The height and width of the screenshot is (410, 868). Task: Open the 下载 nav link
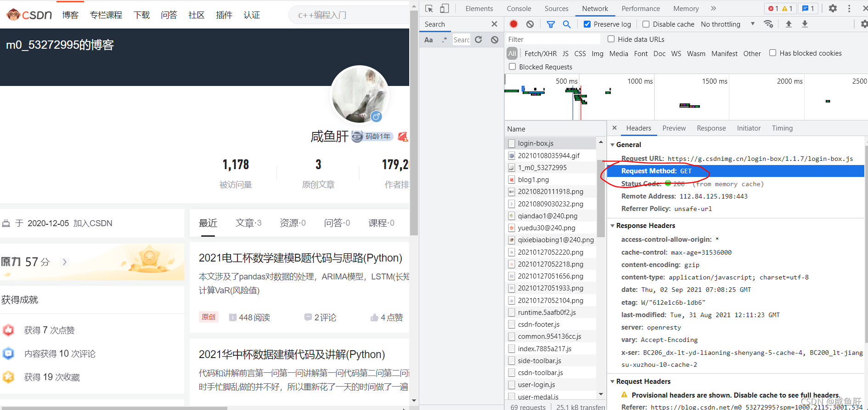[141, 15]
